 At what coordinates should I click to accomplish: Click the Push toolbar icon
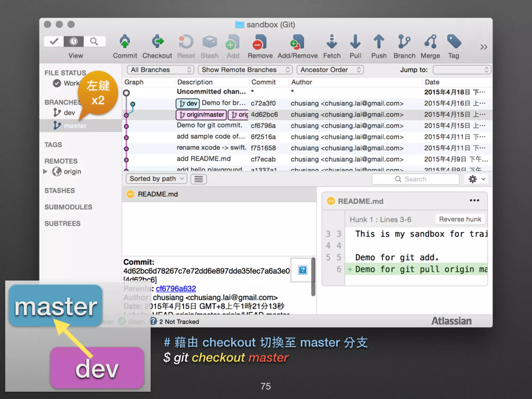click(379, 42)
